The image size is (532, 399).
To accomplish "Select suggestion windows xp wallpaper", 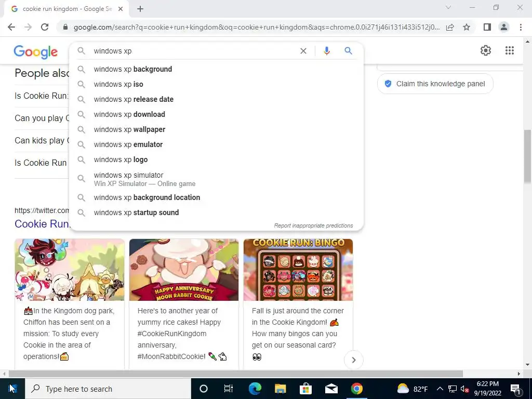I will click(x=216, y=129).
